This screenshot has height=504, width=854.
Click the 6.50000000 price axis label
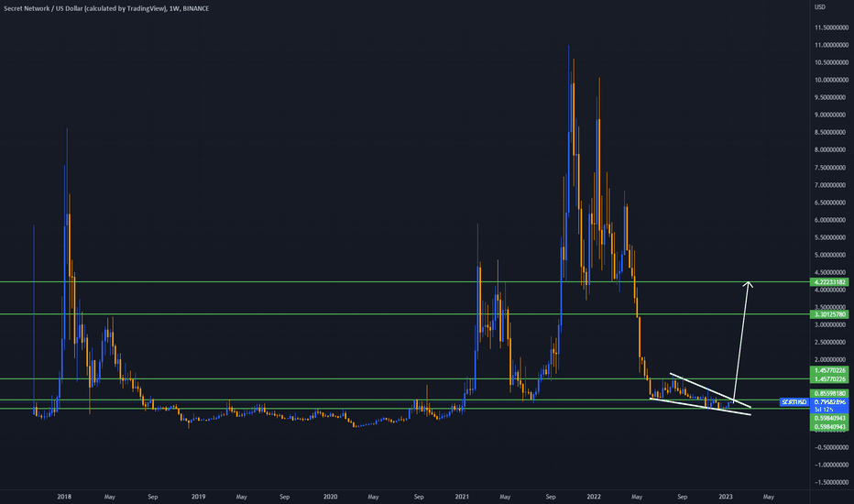(x=831, y=203)
